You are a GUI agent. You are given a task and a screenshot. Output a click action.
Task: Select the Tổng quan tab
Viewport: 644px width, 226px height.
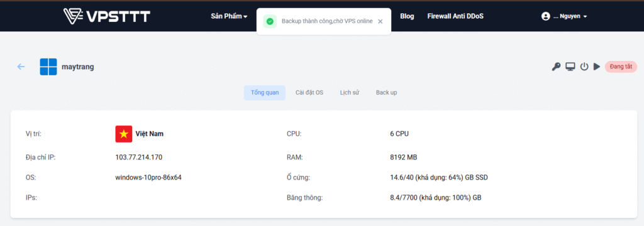[265, 93]
